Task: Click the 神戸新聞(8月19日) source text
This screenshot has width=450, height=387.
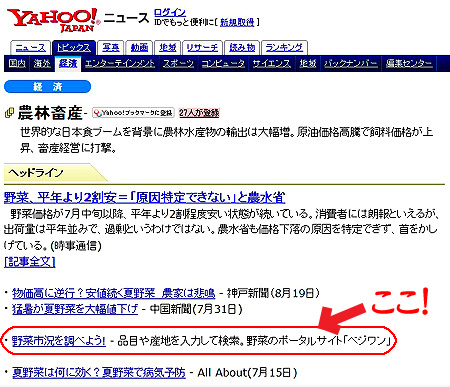Action: pos(273,293)
